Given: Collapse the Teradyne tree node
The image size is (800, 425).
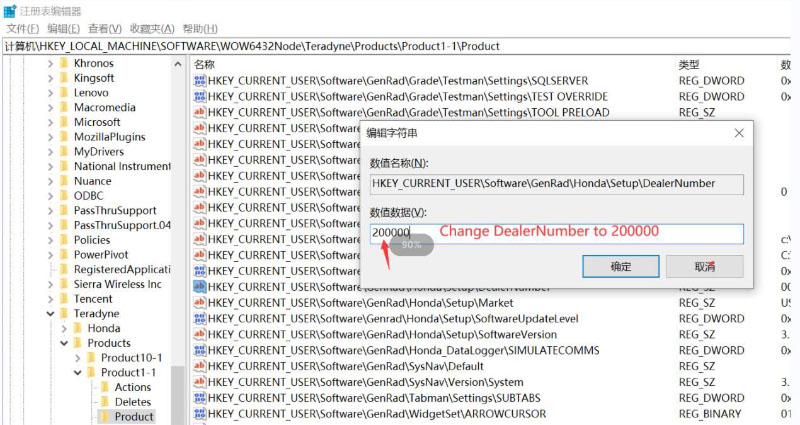Looking at the screenshot, I should (50, 314).
